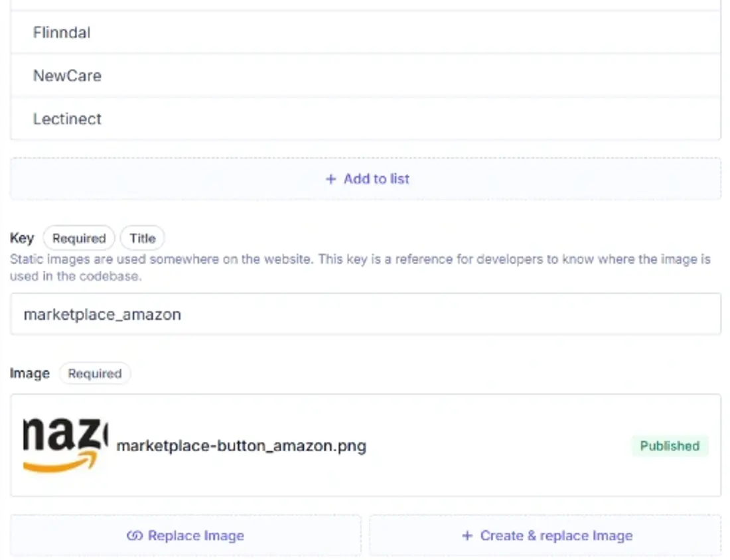
Task: Click the plus icon on Create & replace Image
Action: coord(467,536)
